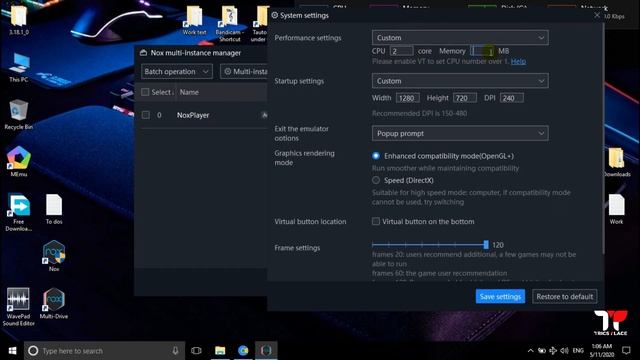Select WavePad Sound Editor desktop icon

point(18,306)
